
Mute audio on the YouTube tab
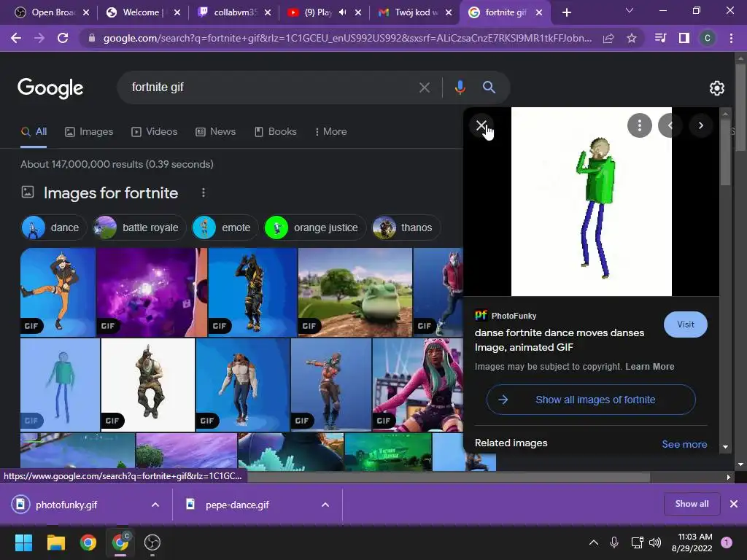pos(343,12)
